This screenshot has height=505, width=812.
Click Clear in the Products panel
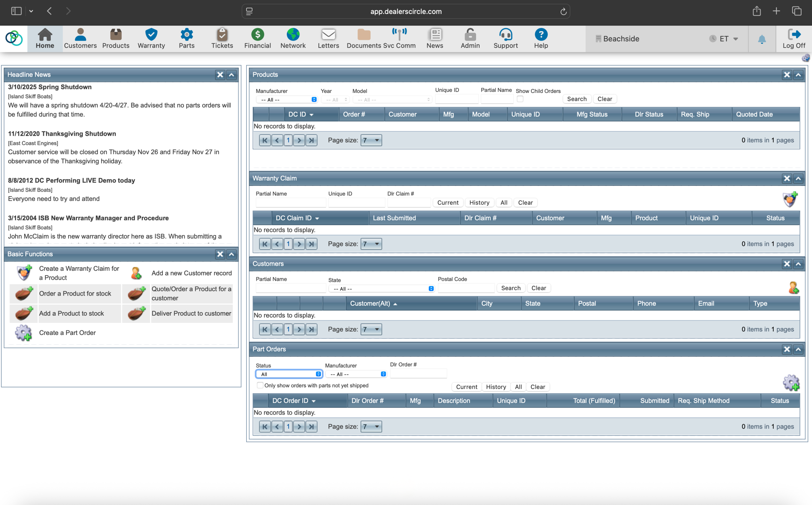pos(605,99)
